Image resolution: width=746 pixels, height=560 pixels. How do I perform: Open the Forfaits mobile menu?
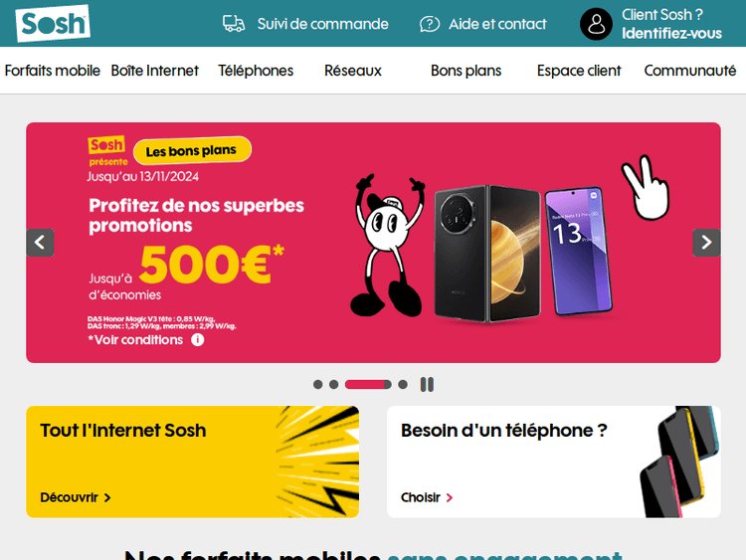53,71
